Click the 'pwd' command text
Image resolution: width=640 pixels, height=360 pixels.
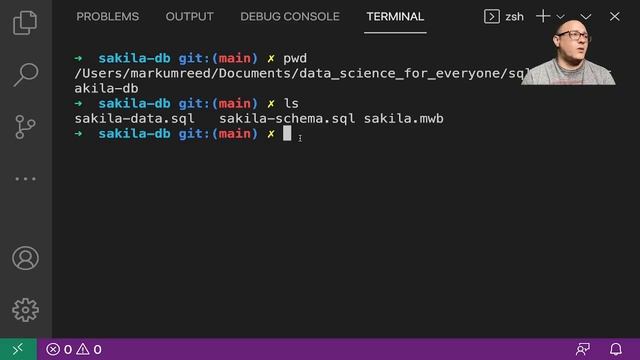pos(295,59)
